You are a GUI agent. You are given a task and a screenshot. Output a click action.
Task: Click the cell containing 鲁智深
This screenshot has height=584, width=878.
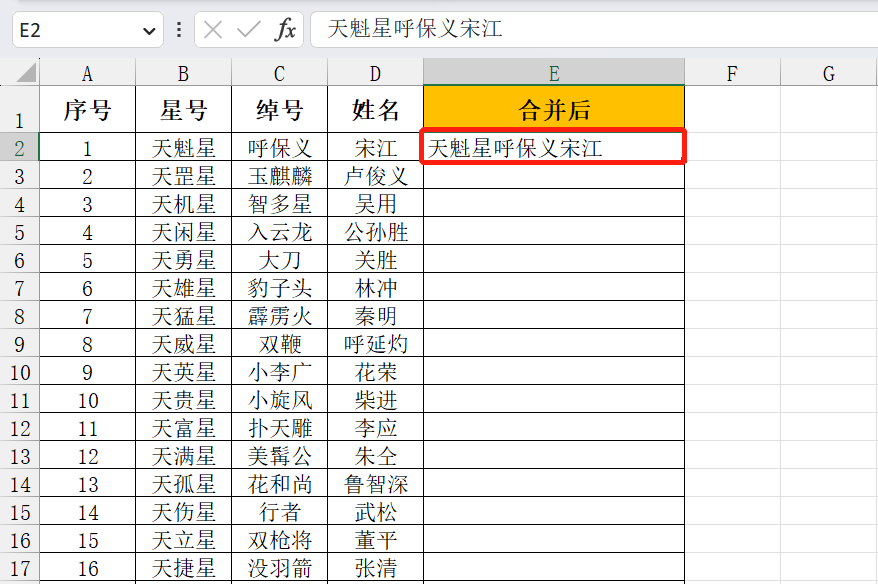375,484
